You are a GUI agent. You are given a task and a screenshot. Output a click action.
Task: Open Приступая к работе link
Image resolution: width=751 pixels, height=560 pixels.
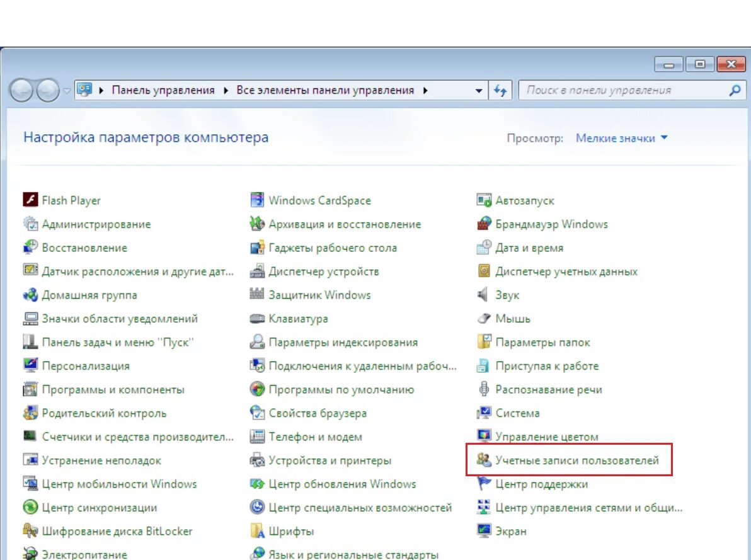(547, 366)
